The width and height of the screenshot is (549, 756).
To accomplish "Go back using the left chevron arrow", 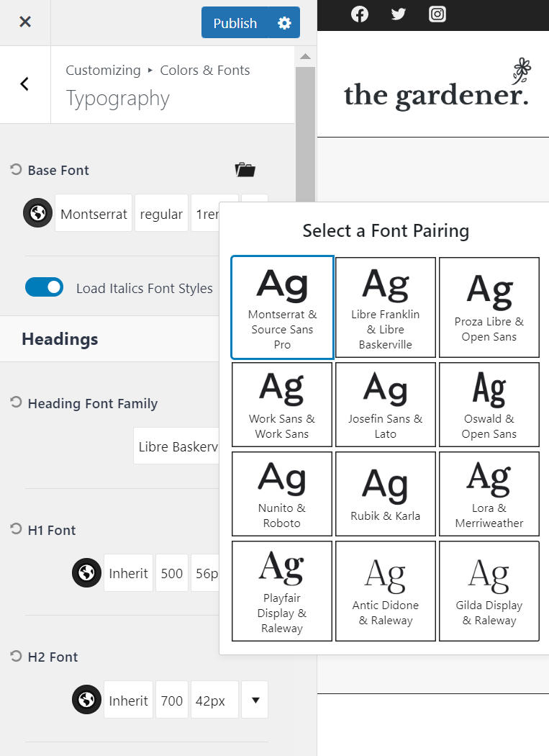I will point(24,84).
